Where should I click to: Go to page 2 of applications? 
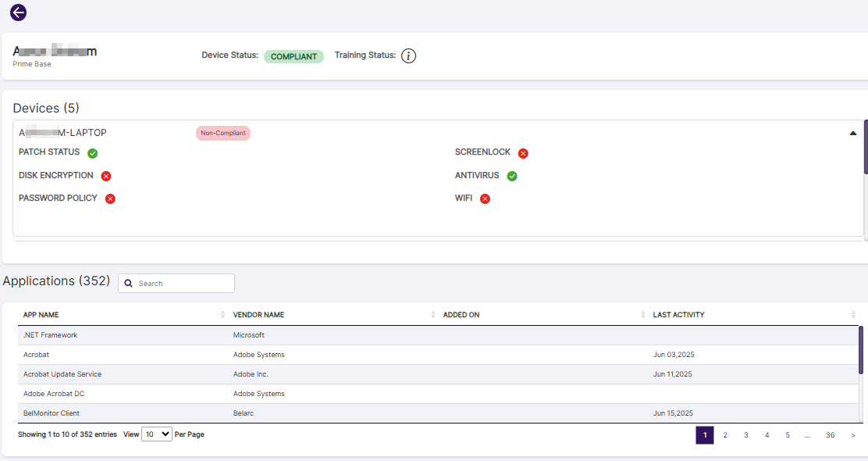(725, 435)
